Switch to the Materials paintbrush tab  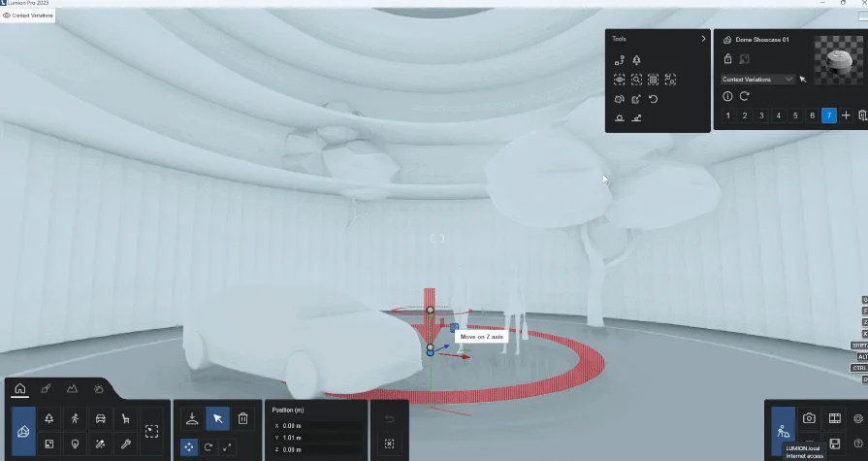pos(46,388)
